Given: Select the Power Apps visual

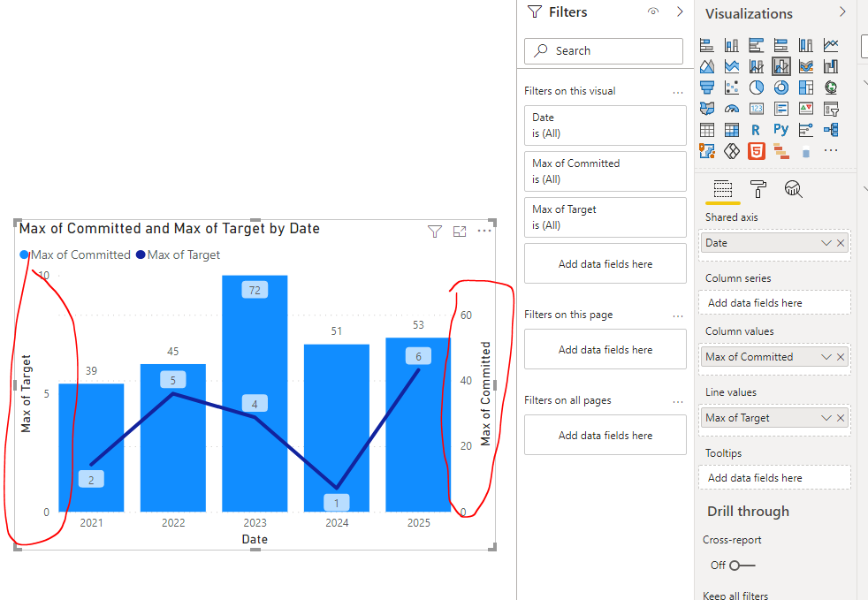Looking at the screenshot, I should pyautogui.click(x=732, y=151).
